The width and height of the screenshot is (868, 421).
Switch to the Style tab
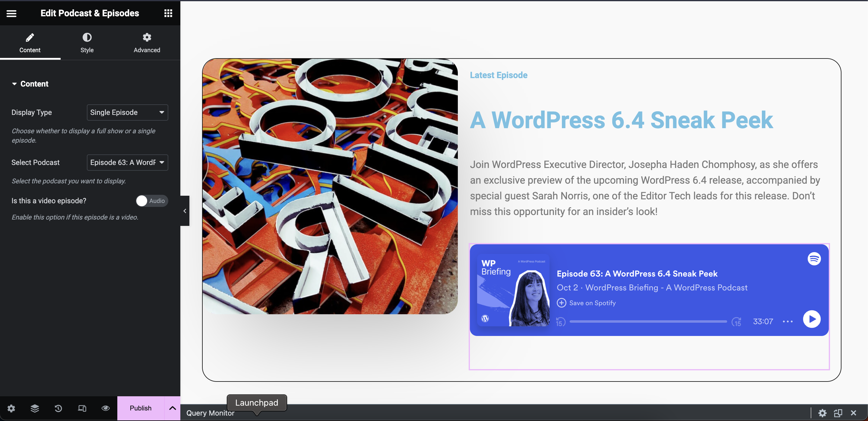coord(87,43)
